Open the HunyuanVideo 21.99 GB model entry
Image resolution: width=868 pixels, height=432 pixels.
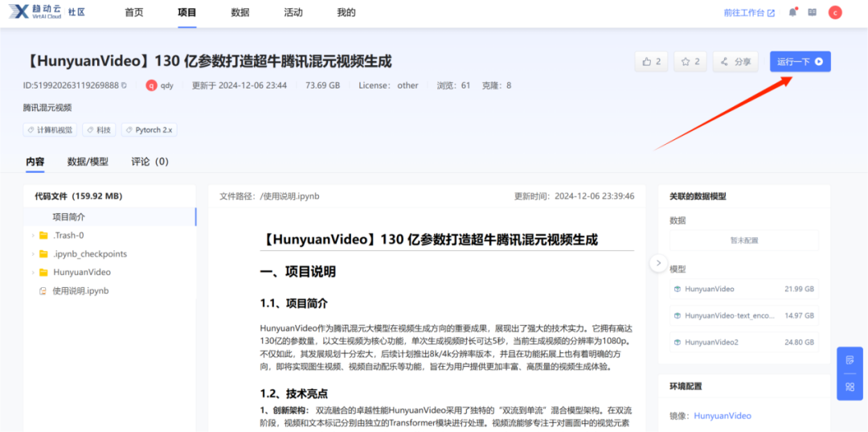(744, 289)
